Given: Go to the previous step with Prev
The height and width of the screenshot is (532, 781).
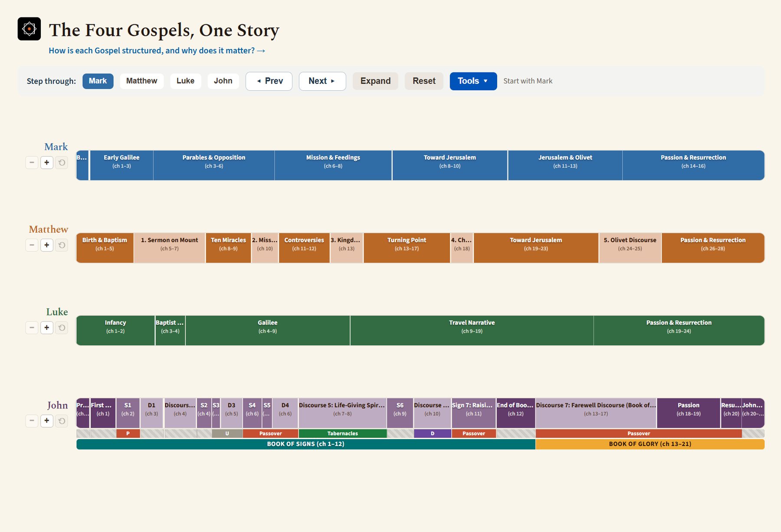Looking at the screenshot, I should [269, 81].
